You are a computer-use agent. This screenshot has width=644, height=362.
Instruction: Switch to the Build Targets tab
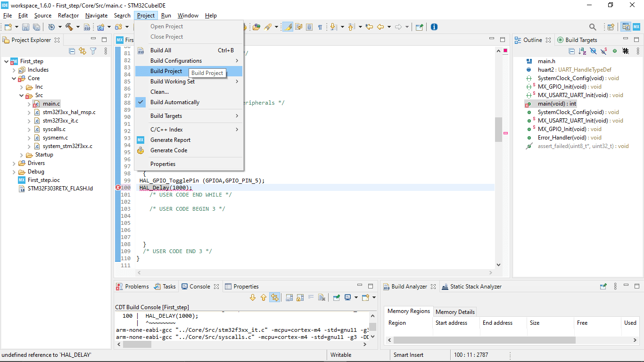point(577,40)
